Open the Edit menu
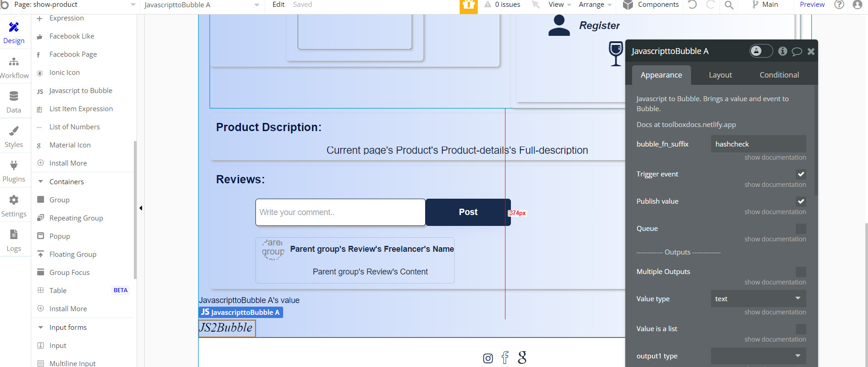This screenshot has height=367, width=868. coord(278,5)
